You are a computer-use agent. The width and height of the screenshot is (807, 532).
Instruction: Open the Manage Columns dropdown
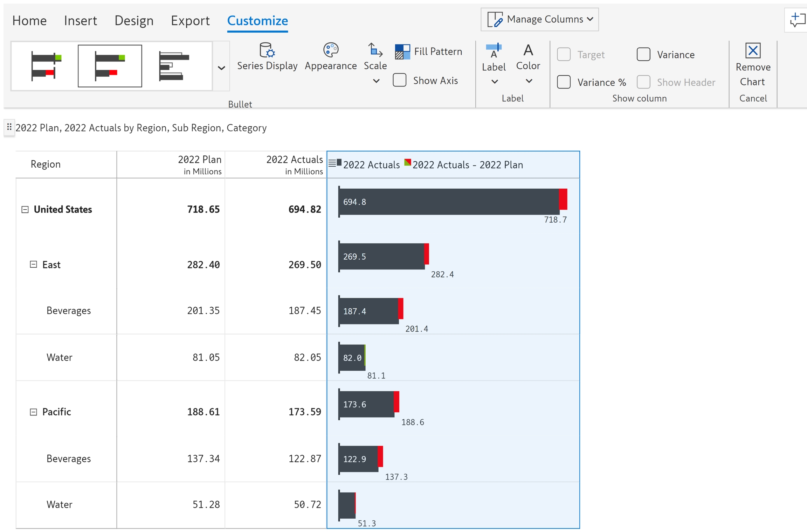(x=539, y=20)
